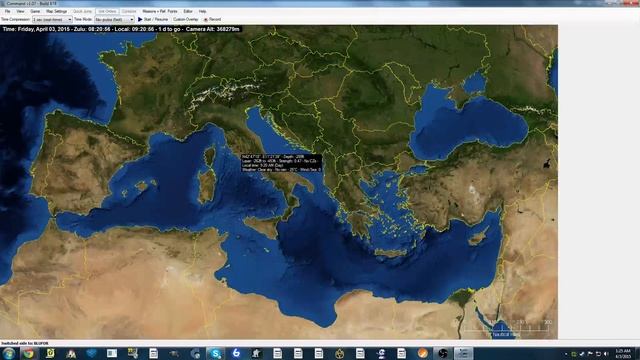Click the Start / Resume play button
640x360 pixels.
(x=153, y=19)
